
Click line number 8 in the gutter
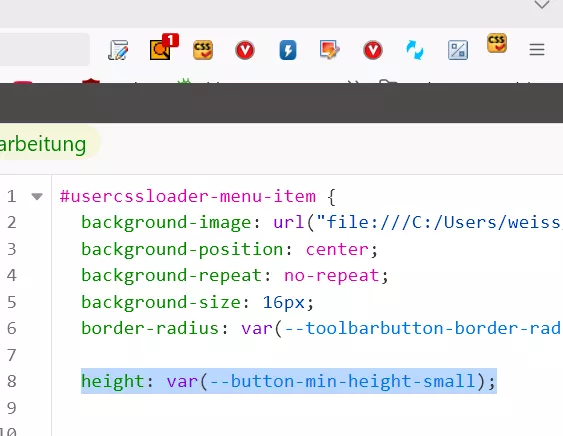coord(11,381)
